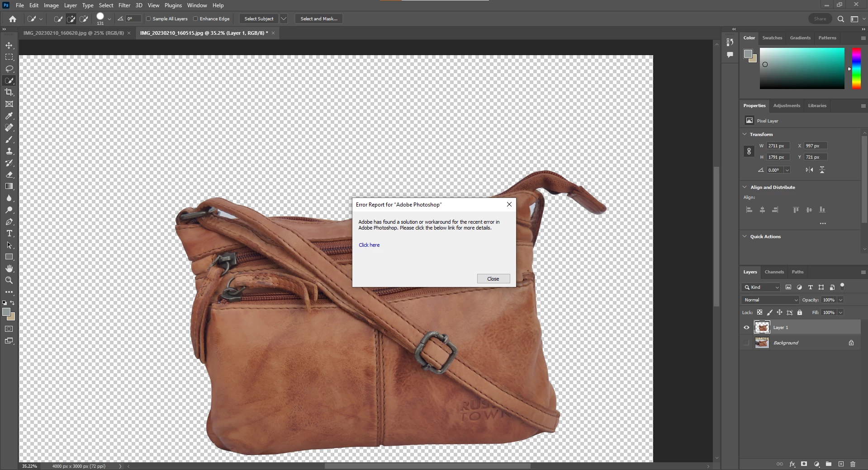Hide Layer 1 using eye icon

click(746, 328)
